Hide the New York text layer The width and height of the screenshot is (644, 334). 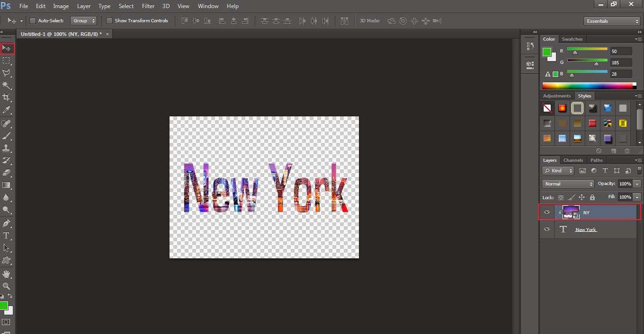(547, 229)
